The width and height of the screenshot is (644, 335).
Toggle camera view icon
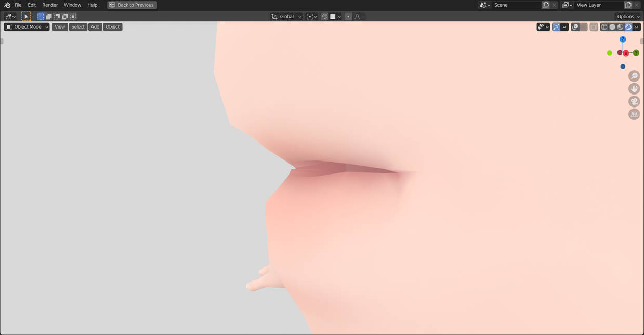point(634,102)
